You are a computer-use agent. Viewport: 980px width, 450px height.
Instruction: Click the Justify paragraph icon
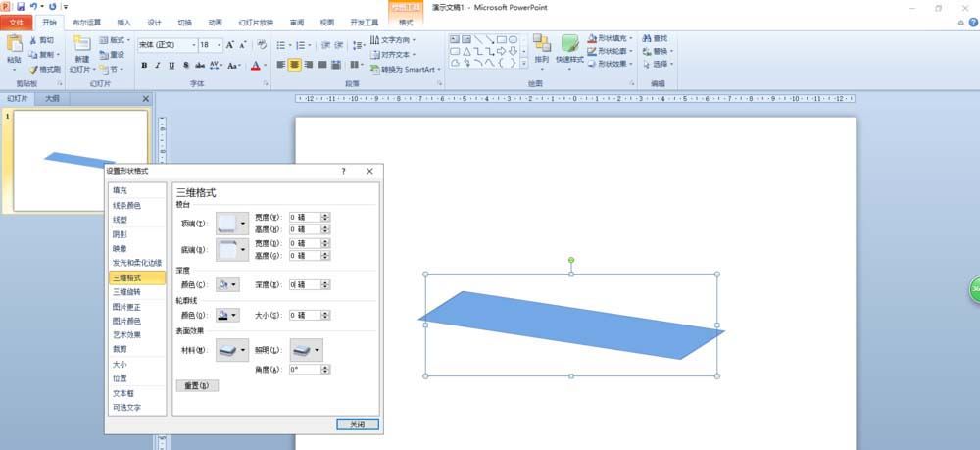tap(322, 65)
